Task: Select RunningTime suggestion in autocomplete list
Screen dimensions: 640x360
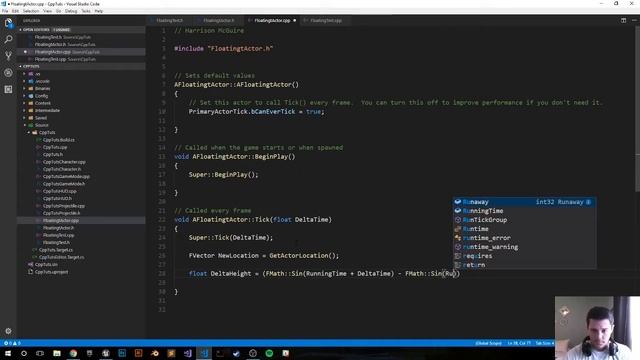Action: (524, 211)
